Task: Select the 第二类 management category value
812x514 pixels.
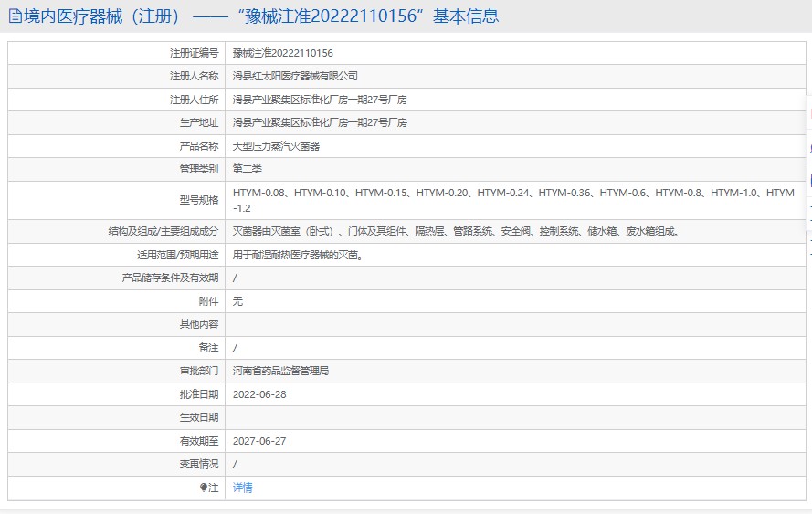Action: click(x=247, y=169)
